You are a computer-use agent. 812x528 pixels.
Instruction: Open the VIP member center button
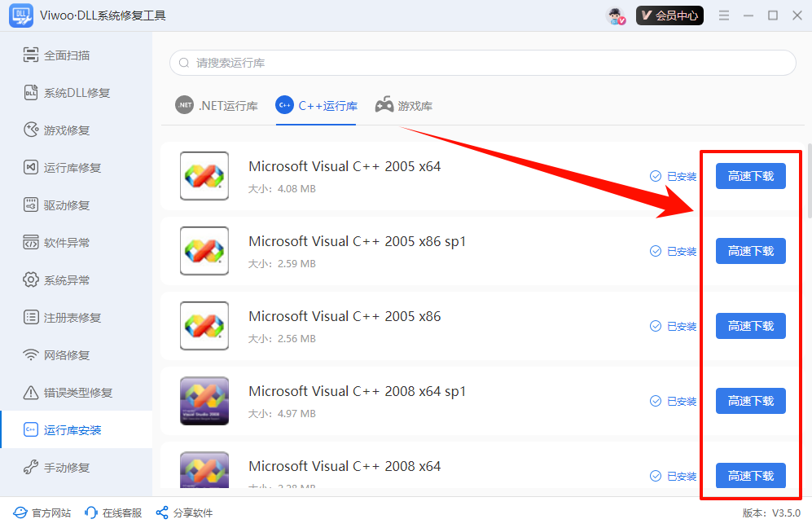click(x=669, y=15)
